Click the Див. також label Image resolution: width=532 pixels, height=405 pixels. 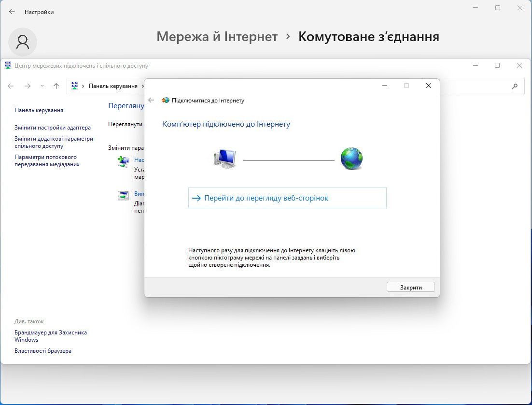pyautogui.click(x=29, y=321)
